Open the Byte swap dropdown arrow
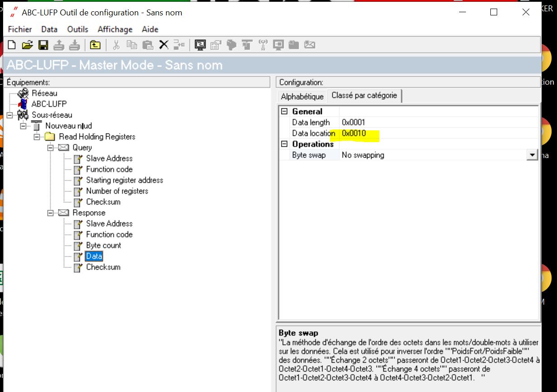This screenshot has height=392, width=557. 532,155
